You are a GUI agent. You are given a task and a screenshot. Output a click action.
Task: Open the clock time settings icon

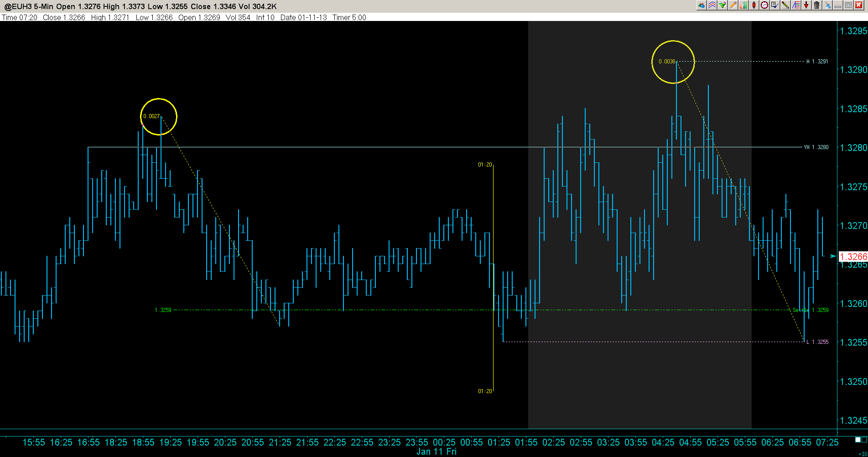click(x=764, y=5)
